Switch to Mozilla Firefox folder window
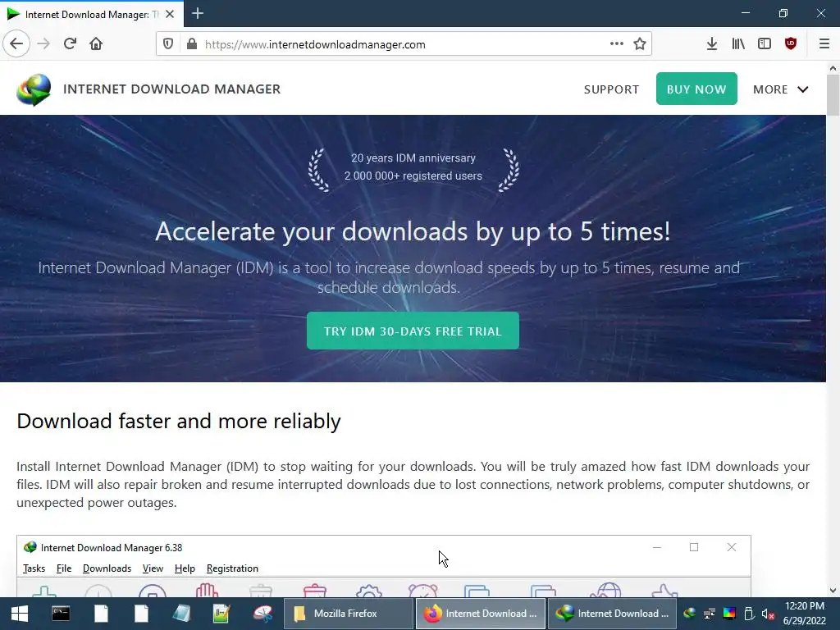Screen dimensions: 840x630 [348, 614]
